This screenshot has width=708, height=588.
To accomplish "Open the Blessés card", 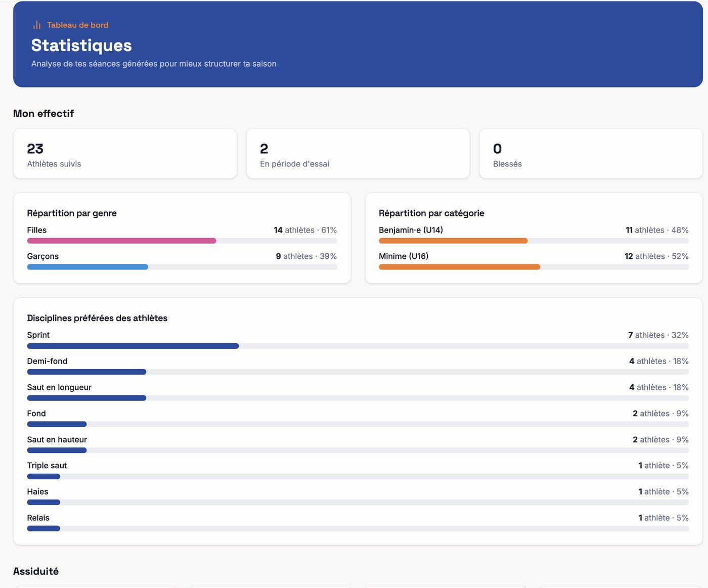I will pos(591,154).
